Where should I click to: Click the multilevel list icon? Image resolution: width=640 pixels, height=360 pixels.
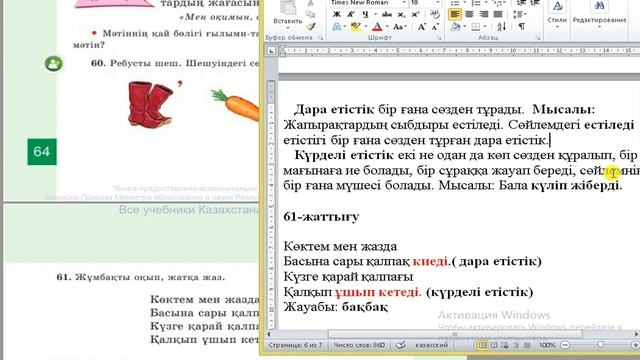pyautogui.click(x=499, y=3)
